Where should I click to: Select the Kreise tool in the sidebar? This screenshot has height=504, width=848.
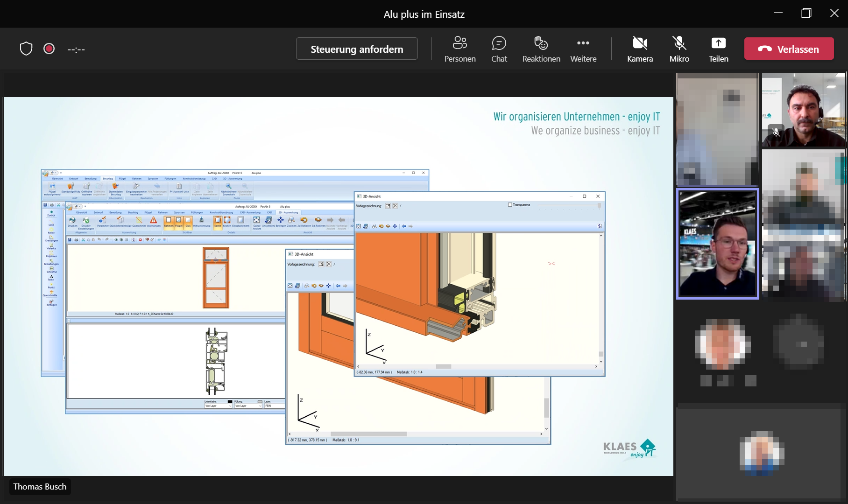click(x=51, y=231)
